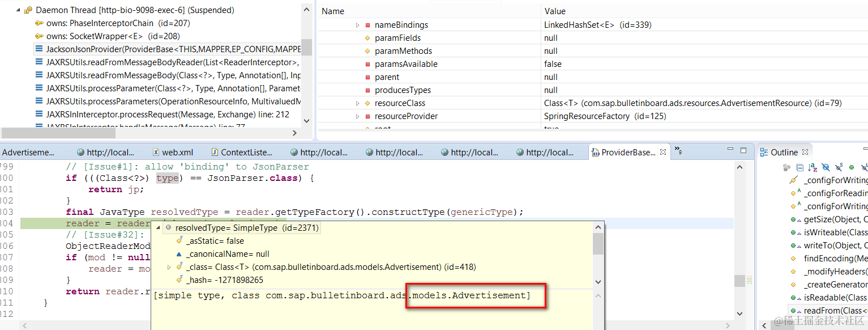Switch to the ProviderBase editor tab

point(628,153)
